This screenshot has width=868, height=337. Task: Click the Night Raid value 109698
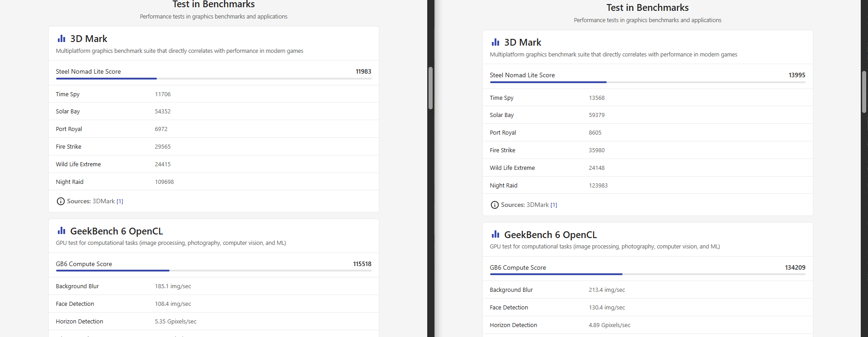(x=164, y=182)
